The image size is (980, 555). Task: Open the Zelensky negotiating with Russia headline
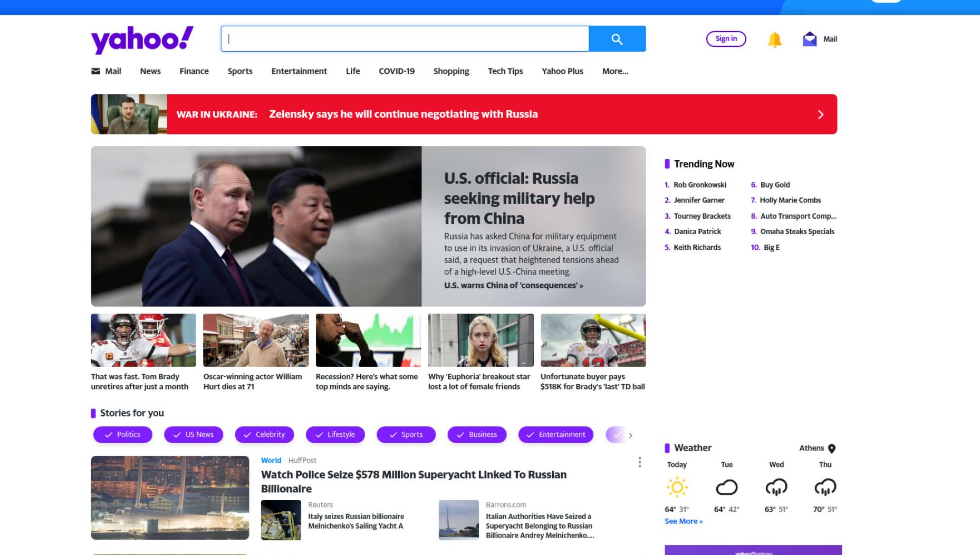click(403, 114)
